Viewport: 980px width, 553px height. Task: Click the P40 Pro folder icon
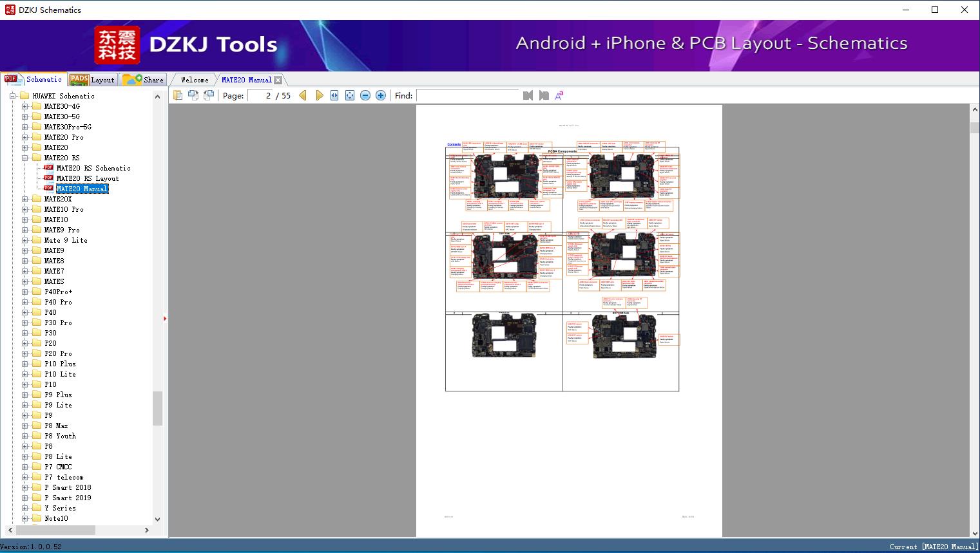pos(37,302)
